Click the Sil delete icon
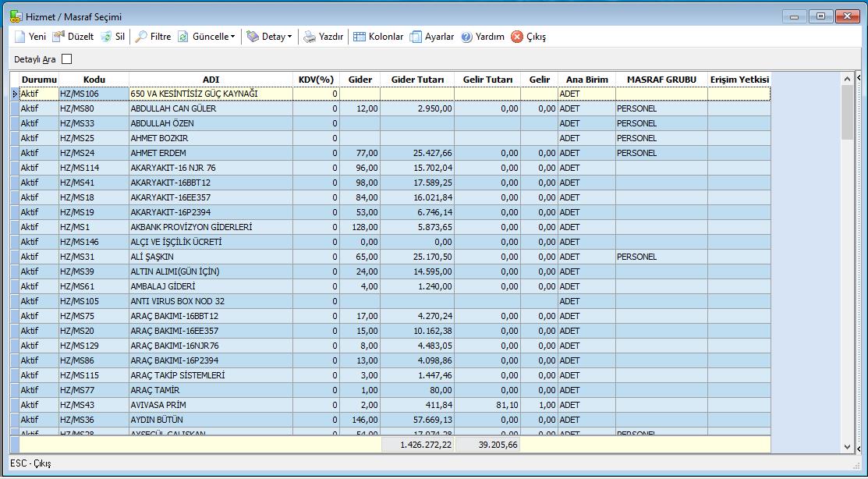 tap(106, 37)
